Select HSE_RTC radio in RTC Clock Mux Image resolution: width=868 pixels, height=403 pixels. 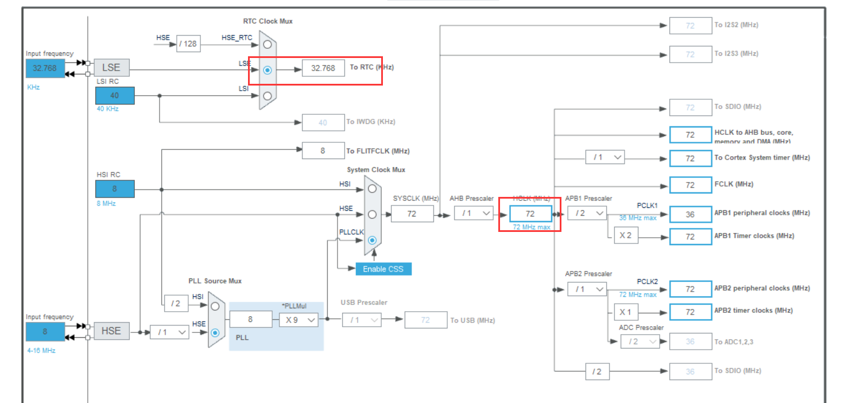(x=267, y=44)
